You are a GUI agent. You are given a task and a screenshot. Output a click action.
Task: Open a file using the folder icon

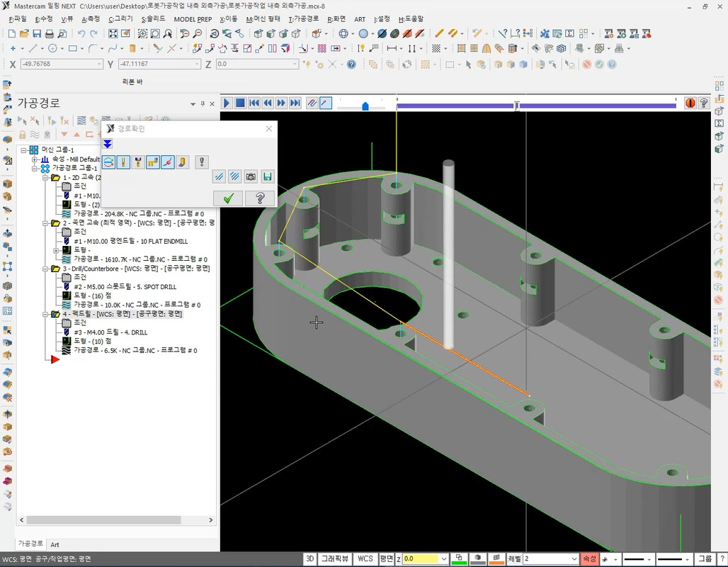(x=24, y=33)
